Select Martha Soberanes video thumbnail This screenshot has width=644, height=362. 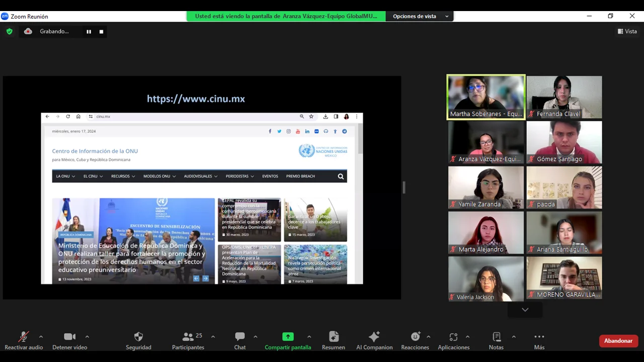(486, 97)
